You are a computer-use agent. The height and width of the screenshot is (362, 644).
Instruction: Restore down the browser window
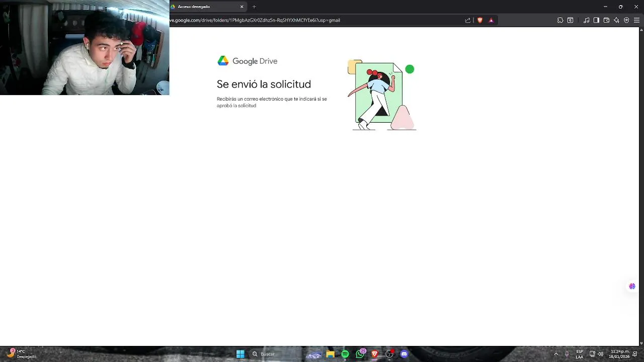(620, 7)
